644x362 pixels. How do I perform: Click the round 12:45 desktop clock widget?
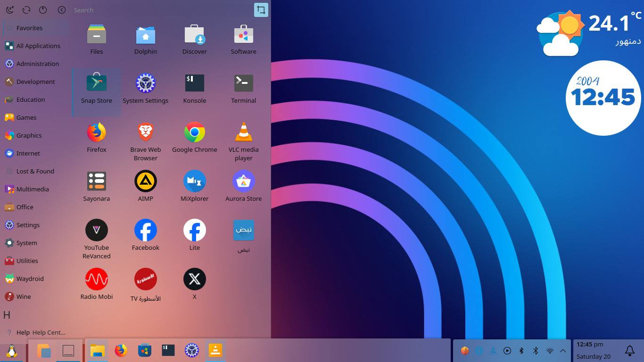click(603, 98)
